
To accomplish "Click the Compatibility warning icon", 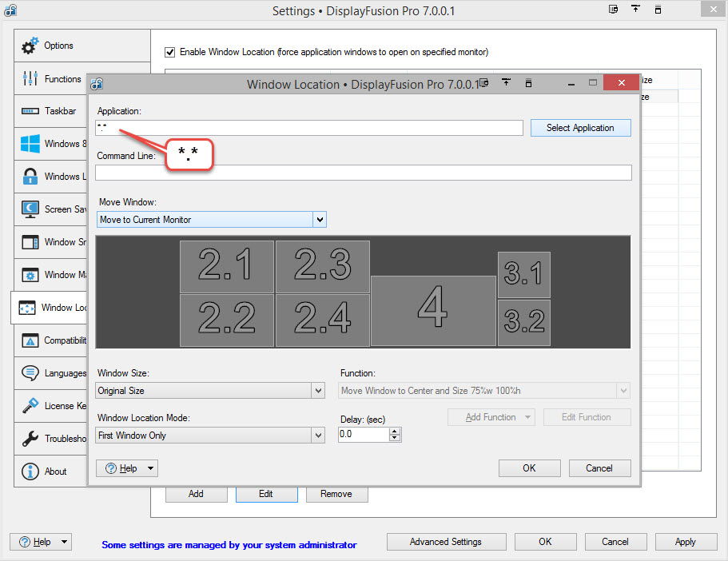I will coord(30,340).
